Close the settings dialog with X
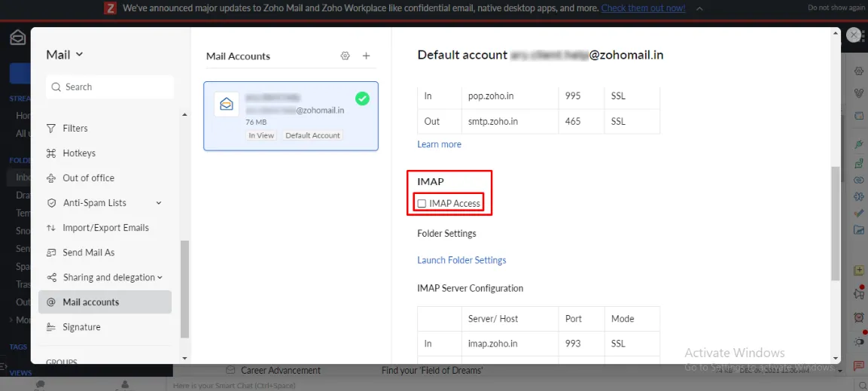868x391 pixels. point(854,35)
